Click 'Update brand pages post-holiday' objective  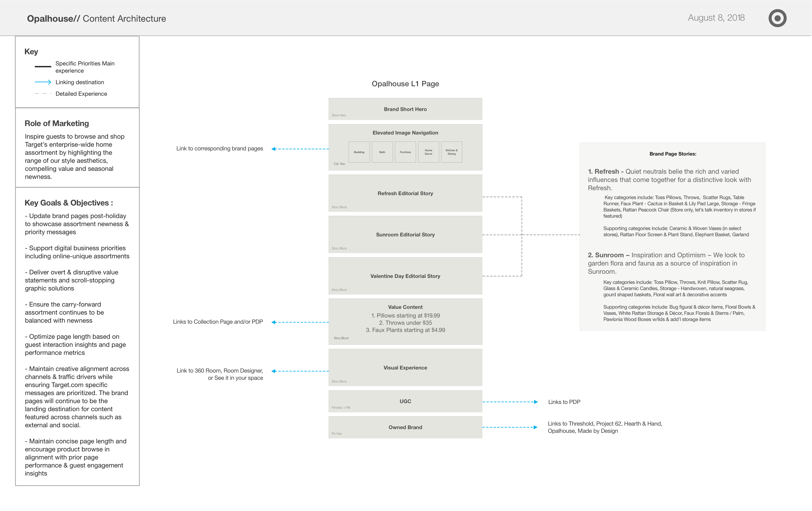coord(77,224)
